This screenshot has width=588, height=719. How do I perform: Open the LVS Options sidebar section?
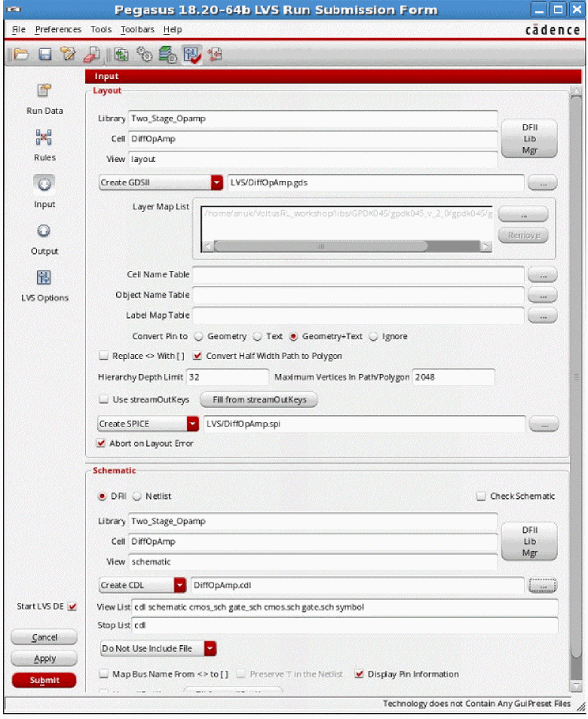(44, 286)
